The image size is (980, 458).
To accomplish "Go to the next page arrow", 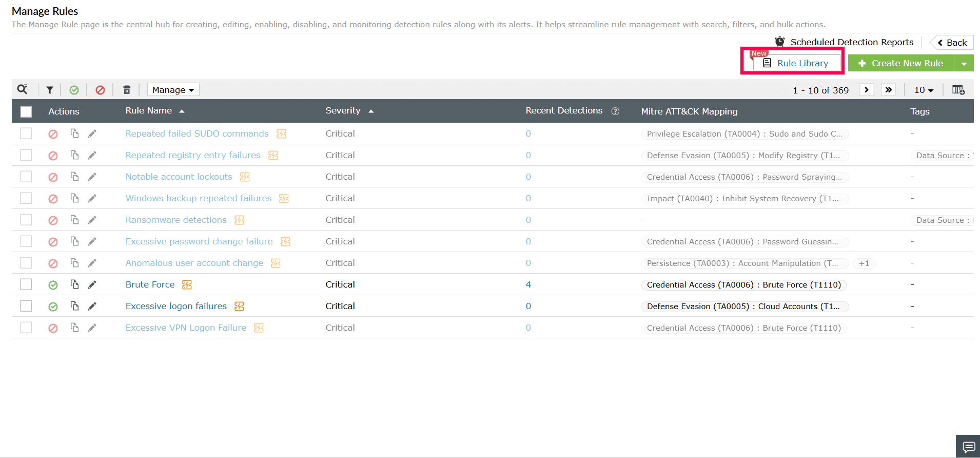I will (x=867, y=90).
